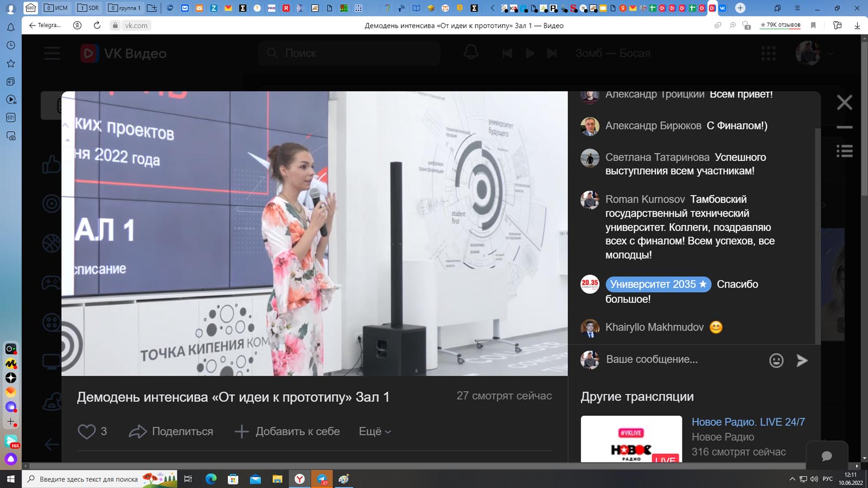
Task: Open Telegram from taskbar
Action: coord(322,479)
